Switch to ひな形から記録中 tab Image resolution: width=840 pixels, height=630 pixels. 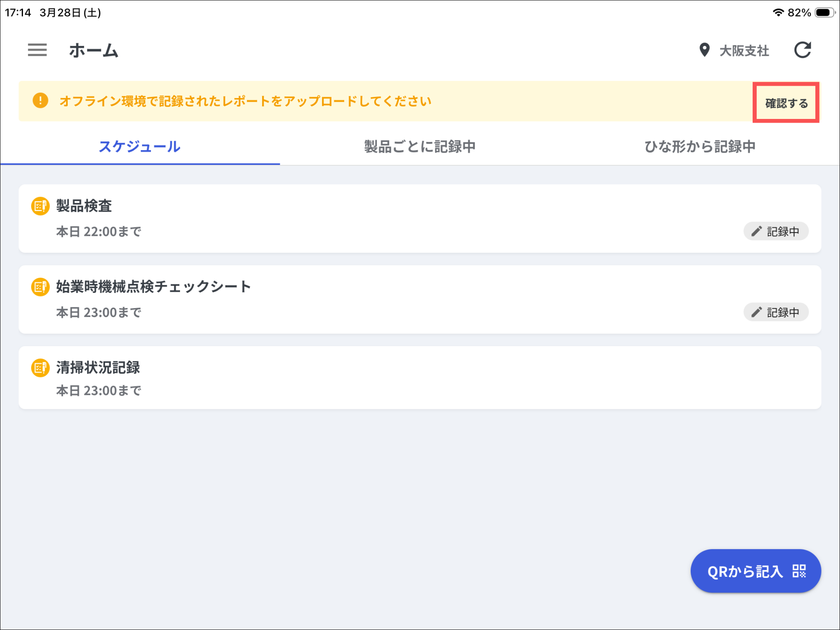click(699, 146)
